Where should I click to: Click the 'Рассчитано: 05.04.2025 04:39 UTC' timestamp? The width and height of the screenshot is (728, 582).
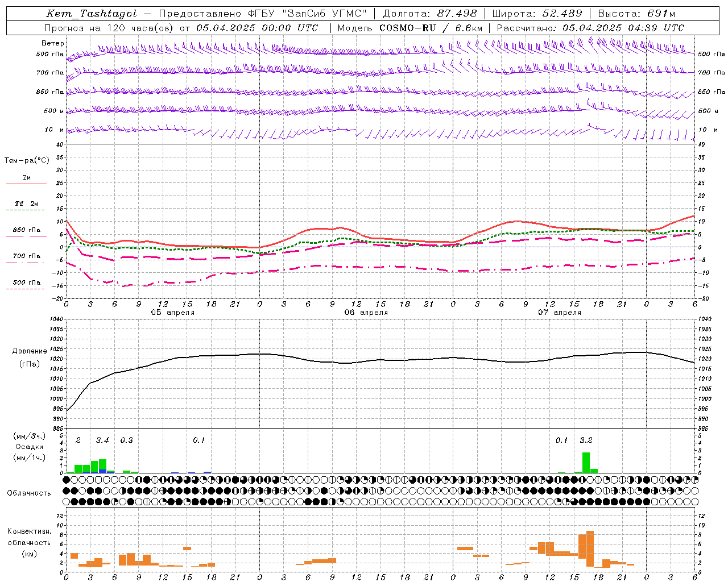tap(590, 28)
